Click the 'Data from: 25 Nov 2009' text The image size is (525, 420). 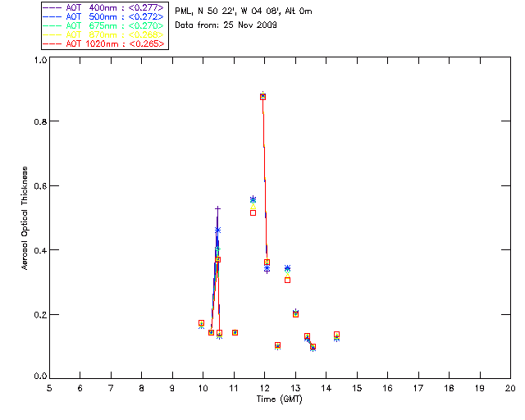point(226,25)
